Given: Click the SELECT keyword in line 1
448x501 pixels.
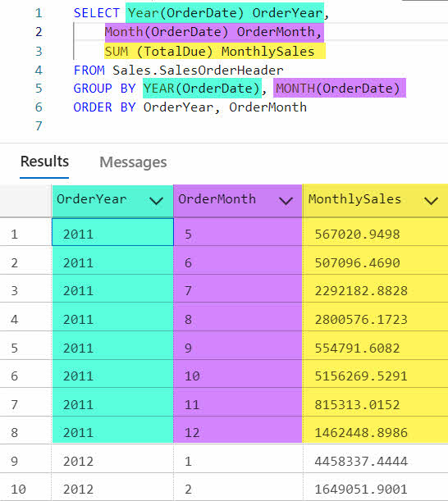Looking at the screenshot, I should click(96, 13).
